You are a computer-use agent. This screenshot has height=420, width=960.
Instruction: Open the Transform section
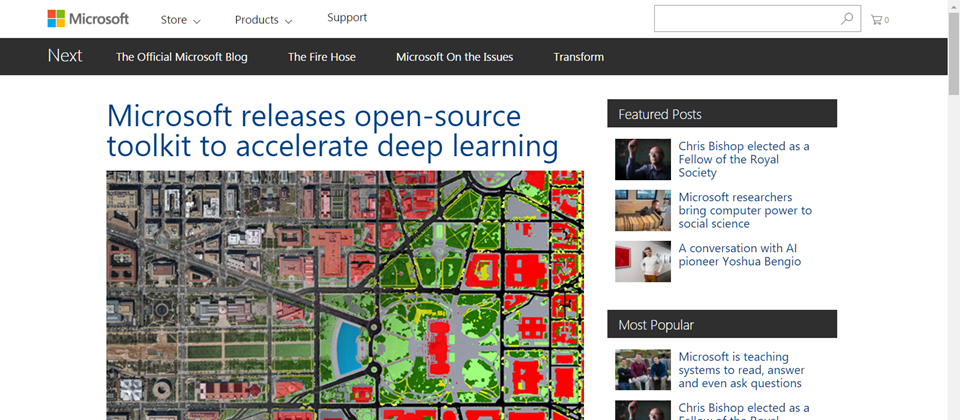[x=579, y=57]
